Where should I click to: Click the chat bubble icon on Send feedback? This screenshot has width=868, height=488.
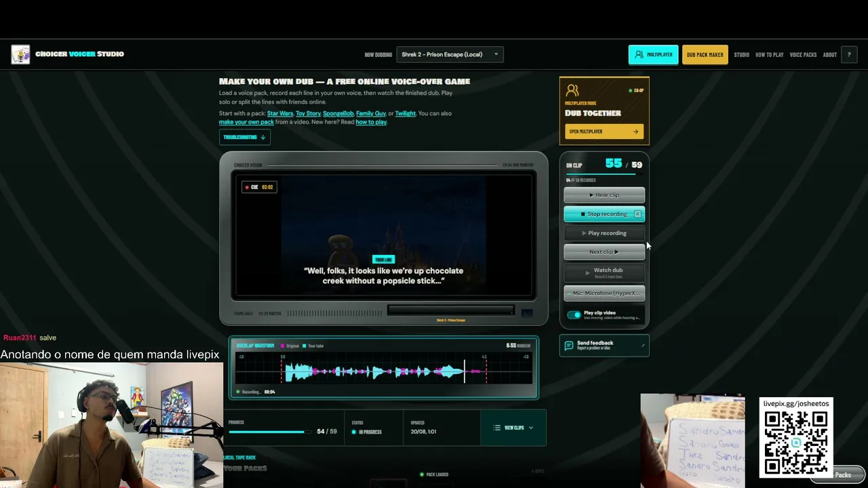click(x=569, y=346)
